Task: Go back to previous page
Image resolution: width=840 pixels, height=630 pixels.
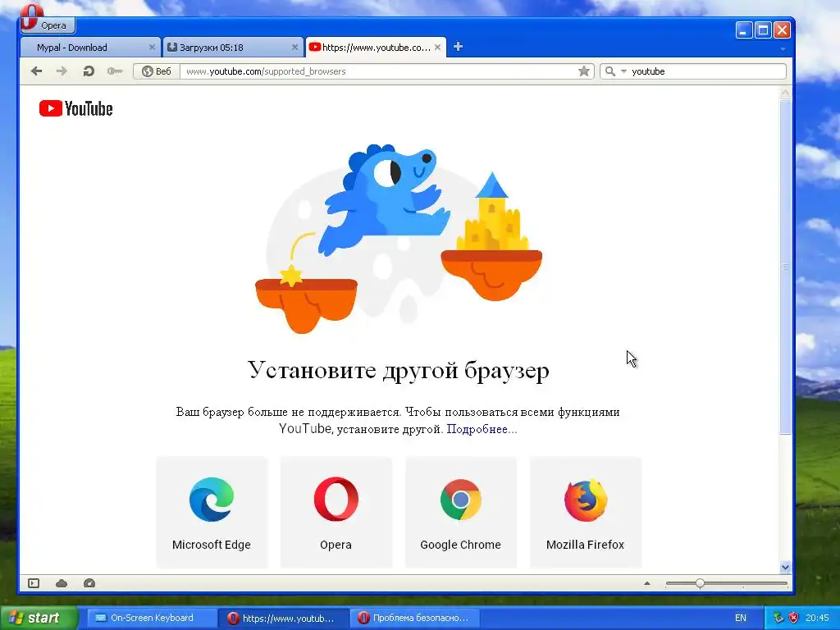Action: [x=36, y=71]
